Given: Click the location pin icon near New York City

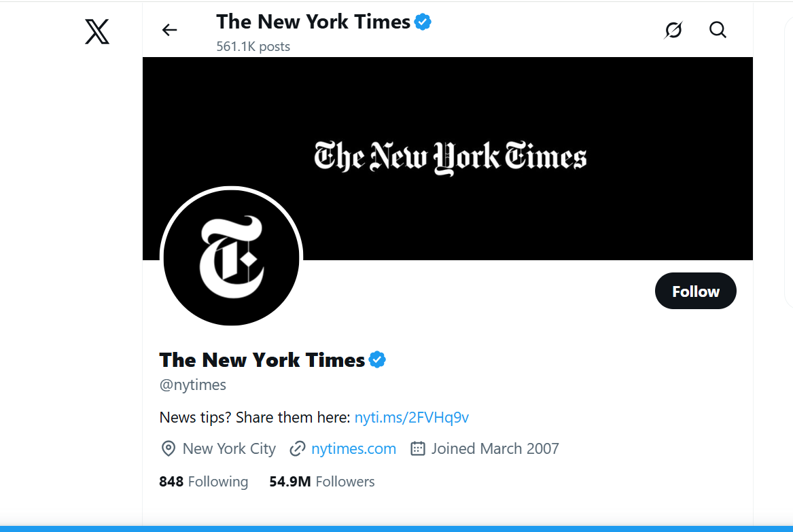Looking at the screenshot, I should tap(168, 448).
